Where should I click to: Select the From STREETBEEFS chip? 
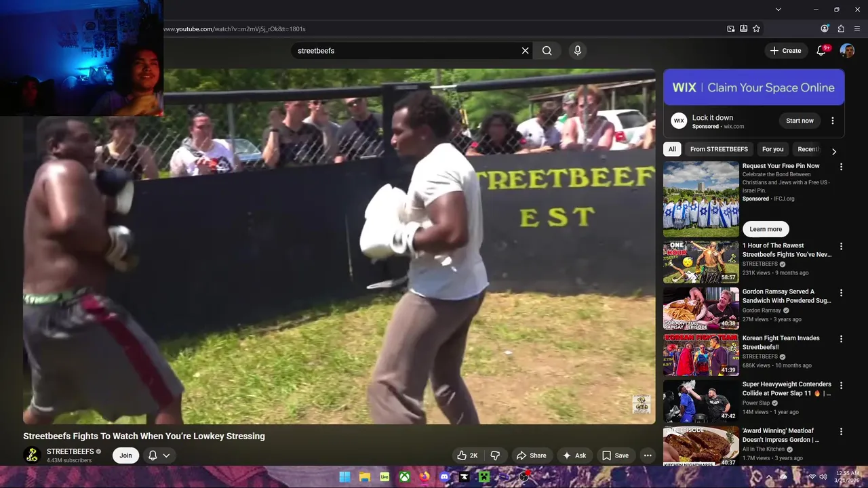click(x=719, y=149)
